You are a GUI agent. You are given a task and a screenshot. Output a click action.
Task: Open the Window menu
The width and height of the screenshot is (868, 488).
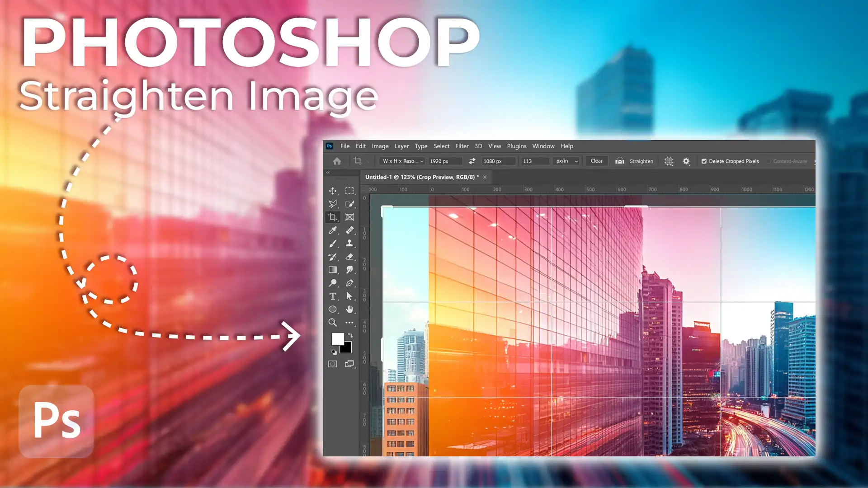tap(543, 146)
